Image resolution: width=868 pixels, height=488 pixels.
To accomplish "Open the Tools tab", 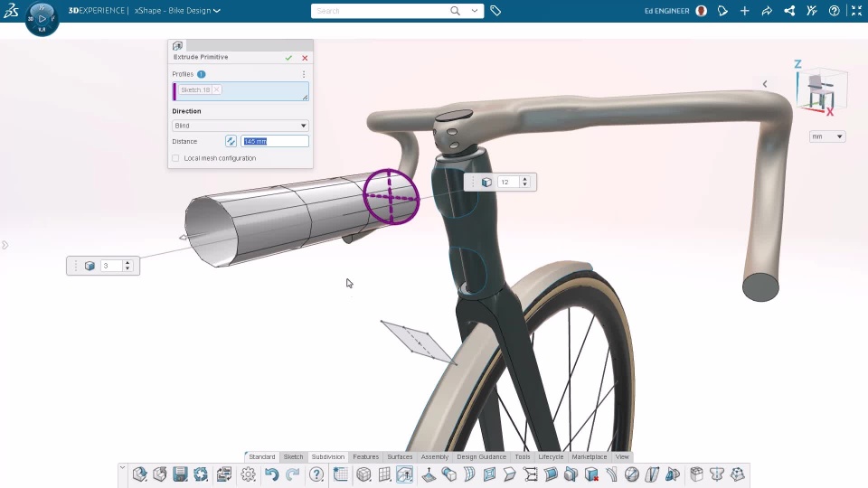I will (x=523, y=457).
